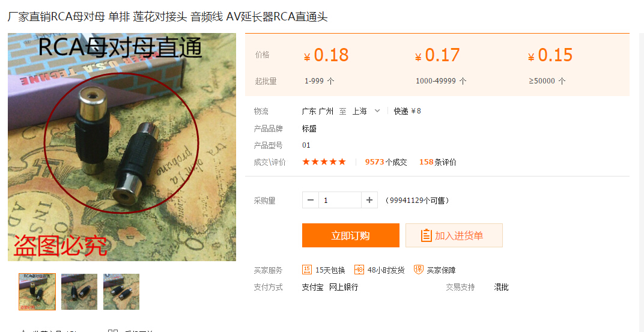644x332 pixels.
Task: Click the 48小时发货 shipping icon
Action: pos(359,270)
